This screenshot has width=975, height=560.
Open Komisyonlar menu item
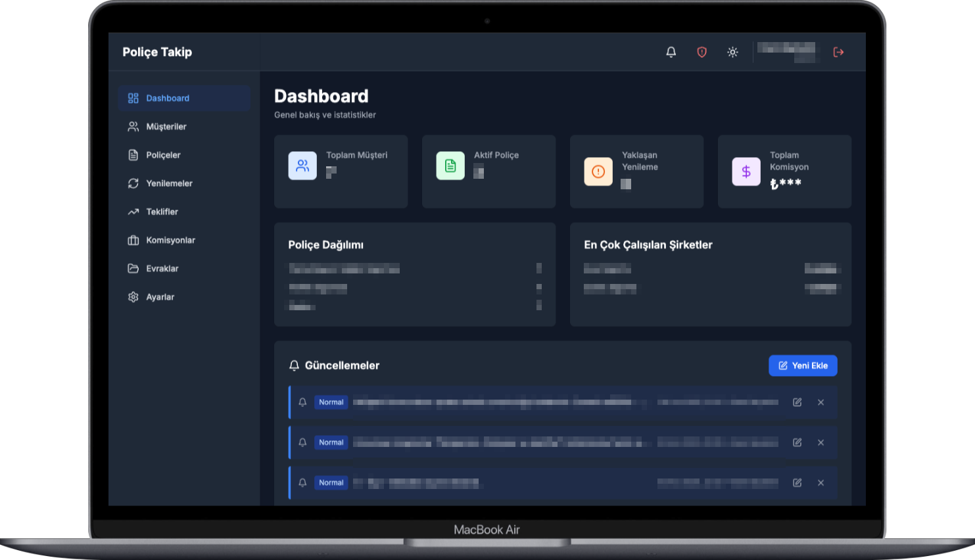pyautogui.click(x=170, y=240)
